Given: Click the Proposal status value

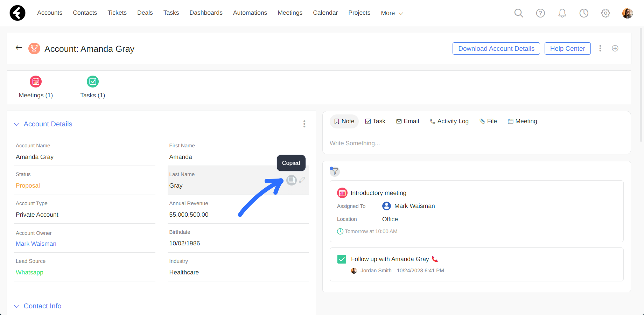Looking at the screenshot, I should pyautogui.click(x=28, y=185).
